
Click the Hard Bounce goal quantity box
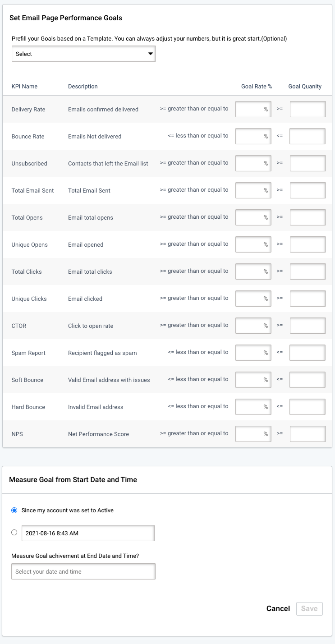click(307, 406)
